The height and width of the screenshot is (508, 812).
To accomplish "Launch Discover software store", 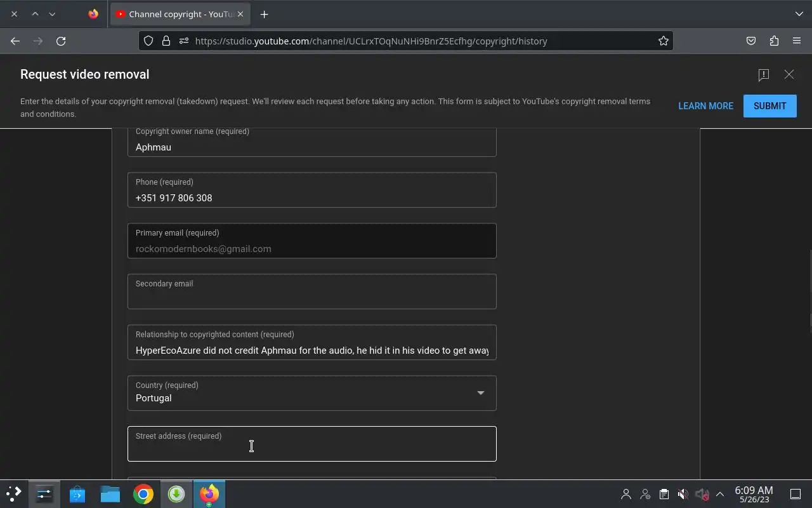I will tap(77, 494).
